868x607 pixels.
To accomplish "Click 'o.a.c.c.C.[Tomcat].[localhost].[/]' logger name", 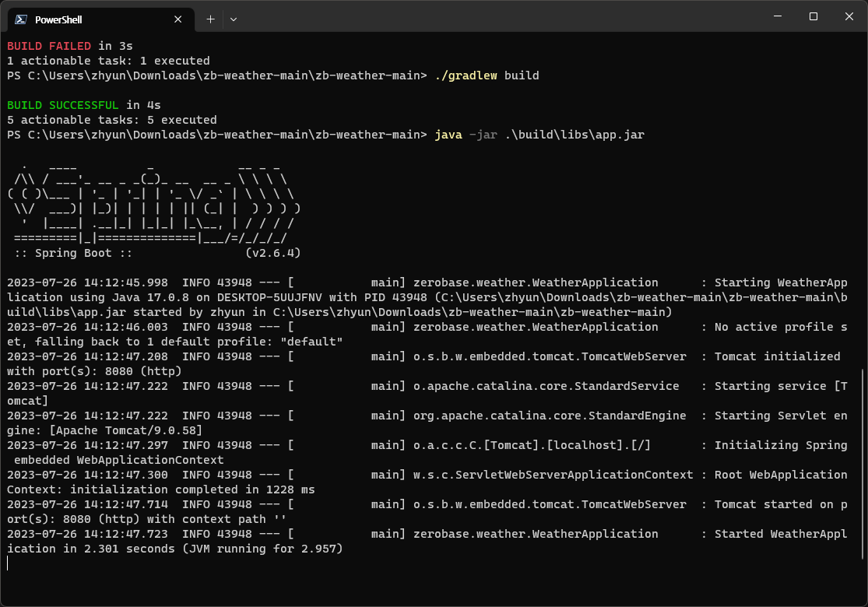I will pos(532,445).
